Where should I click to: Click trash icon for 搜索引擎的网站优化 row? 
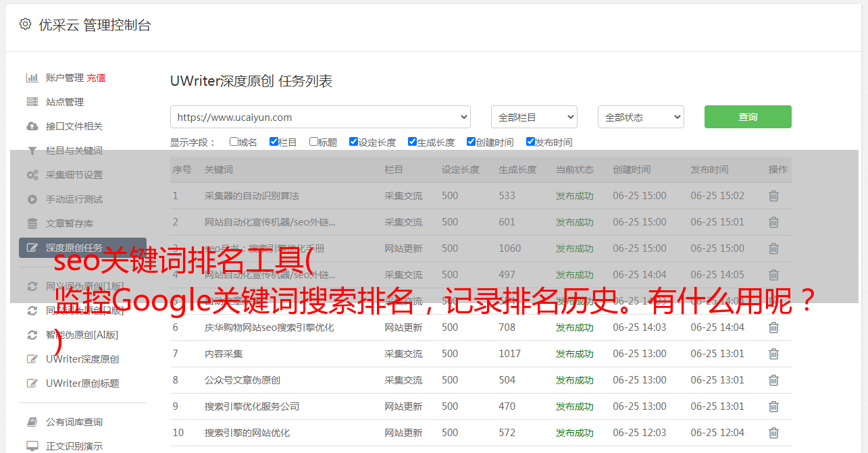coord(773,433)
